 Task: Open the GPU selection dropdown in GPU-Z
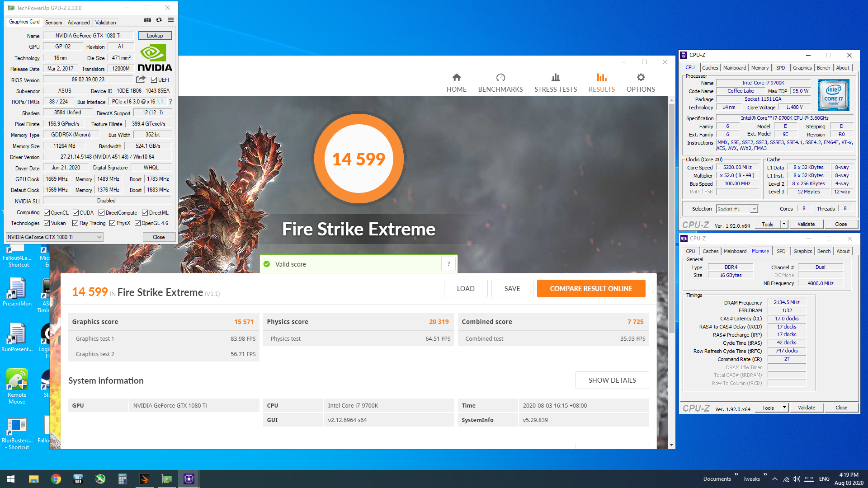[x=54, y=237]
